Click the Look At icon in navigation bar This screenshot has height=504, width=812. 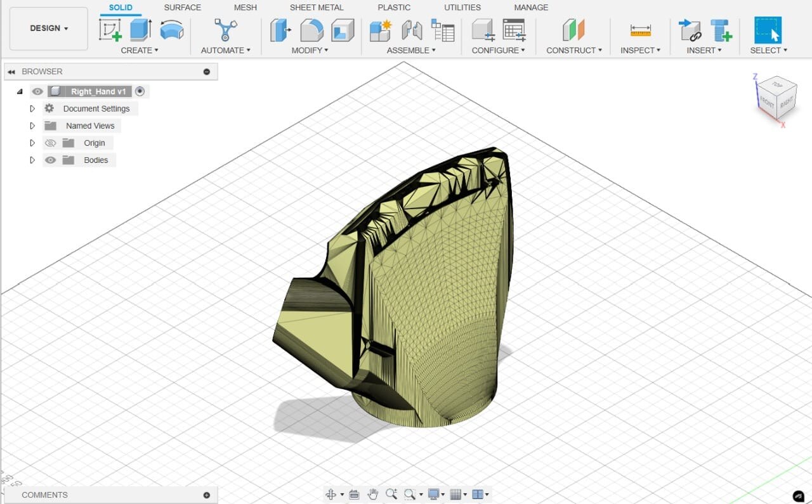click(354, 494)
